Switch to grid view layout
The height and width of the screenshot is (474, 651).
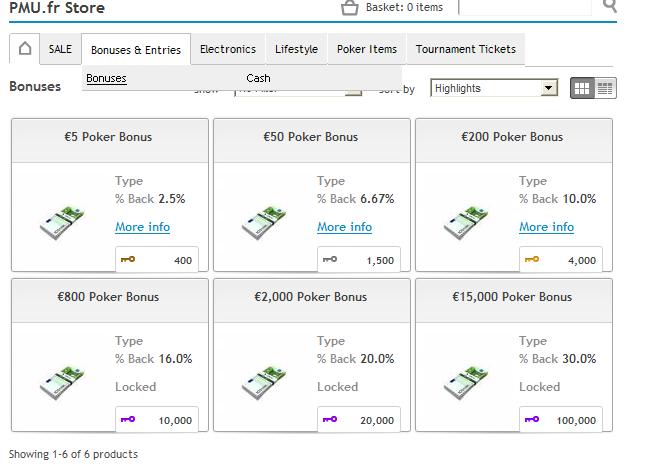tap(582, 88)
